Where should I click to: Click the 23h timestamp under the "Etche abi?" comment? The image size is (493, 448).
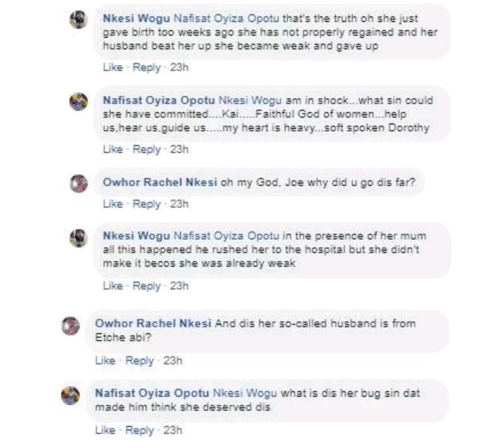pos(173,360)
